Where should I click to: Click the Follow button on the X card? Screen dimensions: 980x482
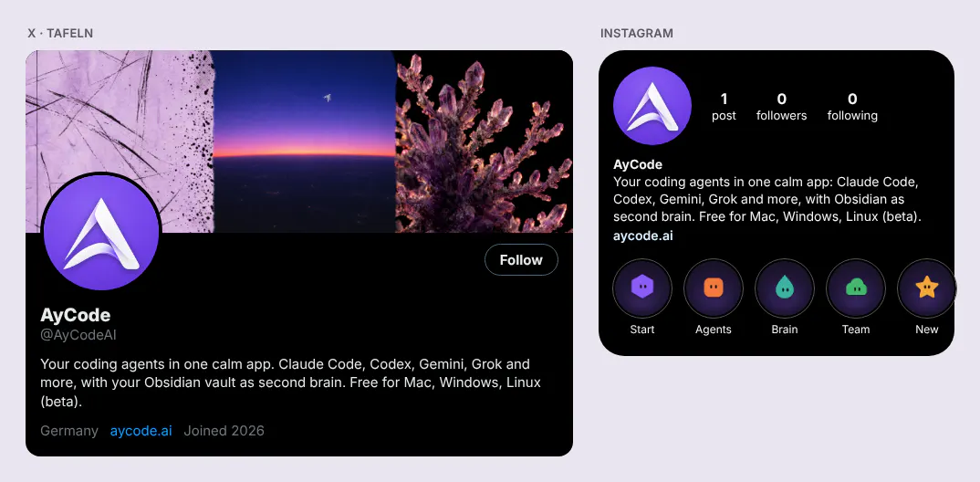click(x=521, y=259)
